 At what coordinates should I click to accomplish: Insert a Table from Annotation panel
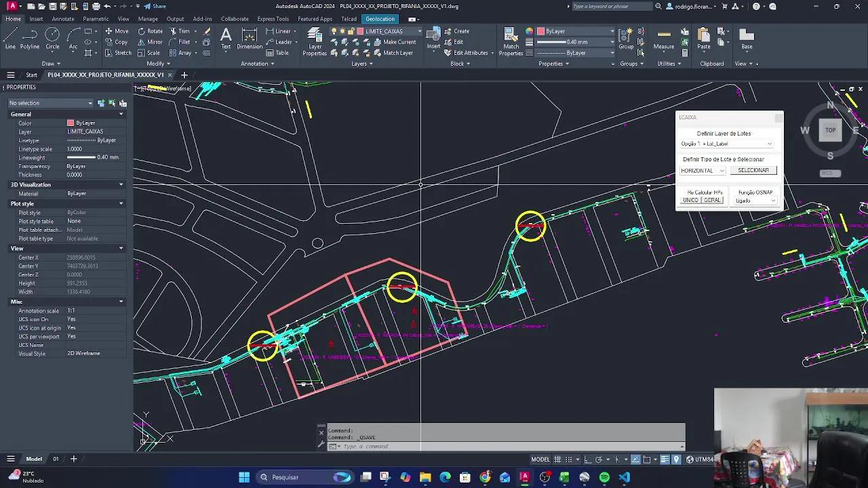(277, 53)
